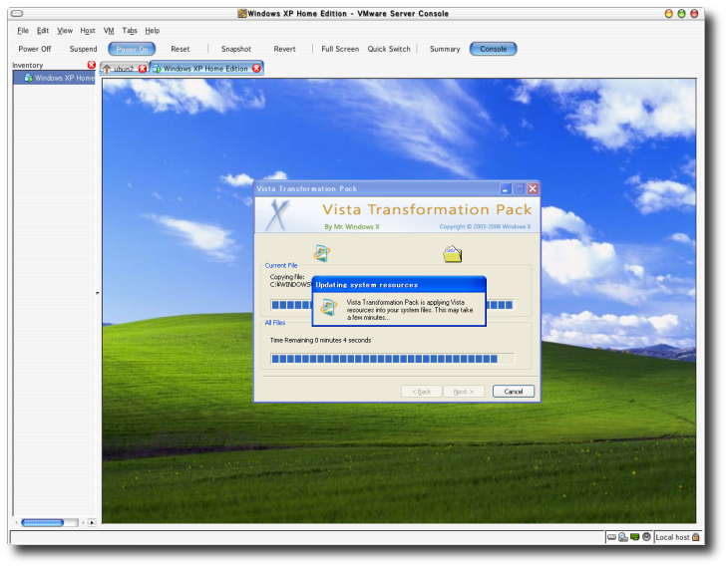The width and height of the screenshot is (728, 568).
Task: Toggle the Console view button
Action: 493,49
